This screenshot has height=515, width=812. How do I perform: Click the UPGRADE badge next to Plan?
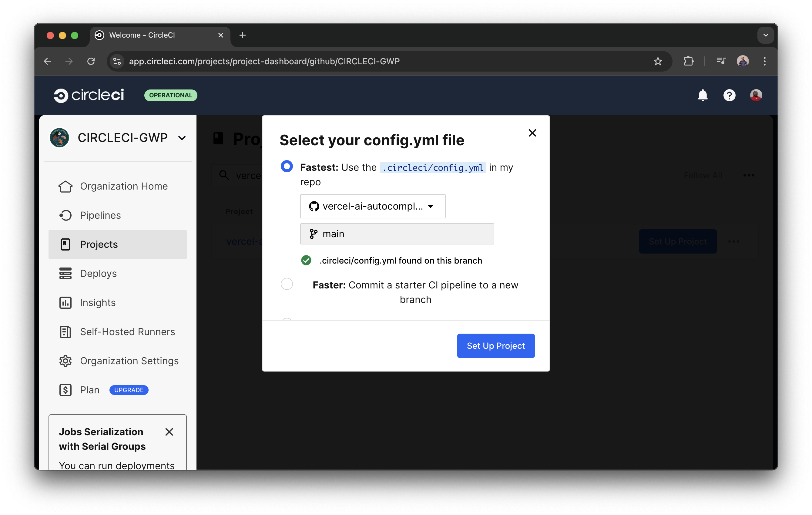point(129,390)
